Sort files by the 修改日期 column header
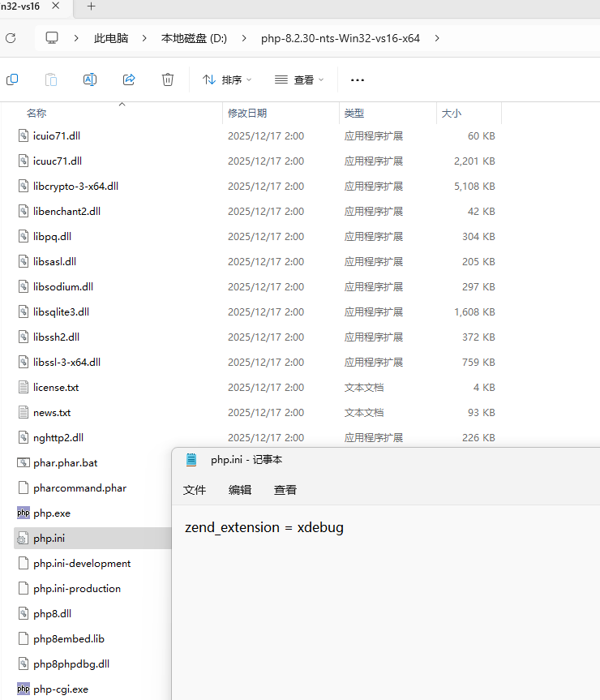This screenshot has width=600, height=700. (x=247, y=114)
